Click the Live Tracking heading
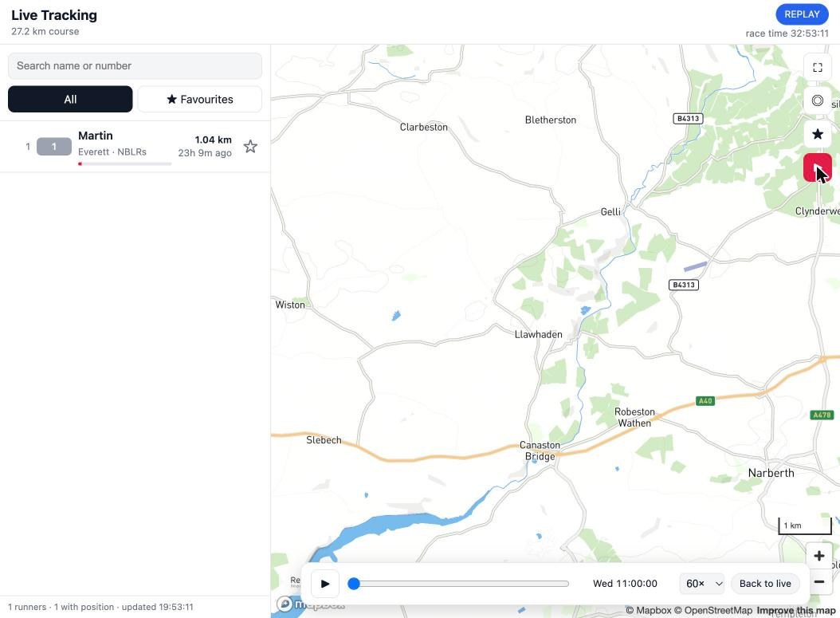The height and width of the screenshot is (618, 840). [x=54, y=15]
